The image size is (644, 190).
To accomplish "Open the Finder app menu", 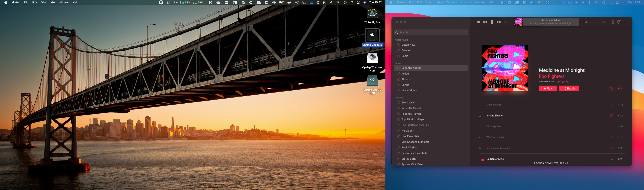I will point(15,2).
